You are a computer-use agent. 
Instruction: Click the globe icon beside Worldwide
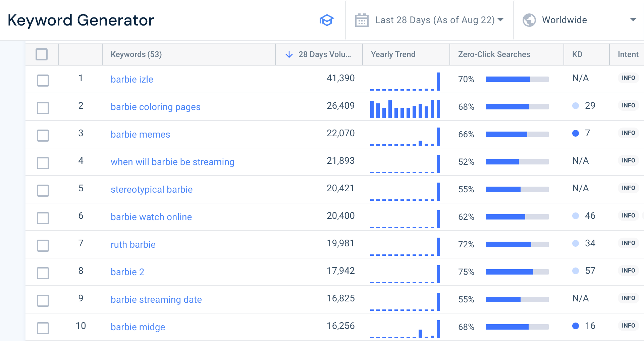click(529, 20)
